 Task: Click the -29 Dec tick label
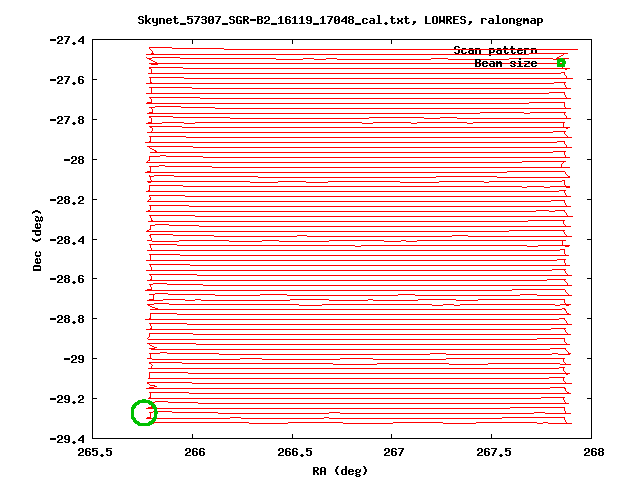tap(74, 359)
